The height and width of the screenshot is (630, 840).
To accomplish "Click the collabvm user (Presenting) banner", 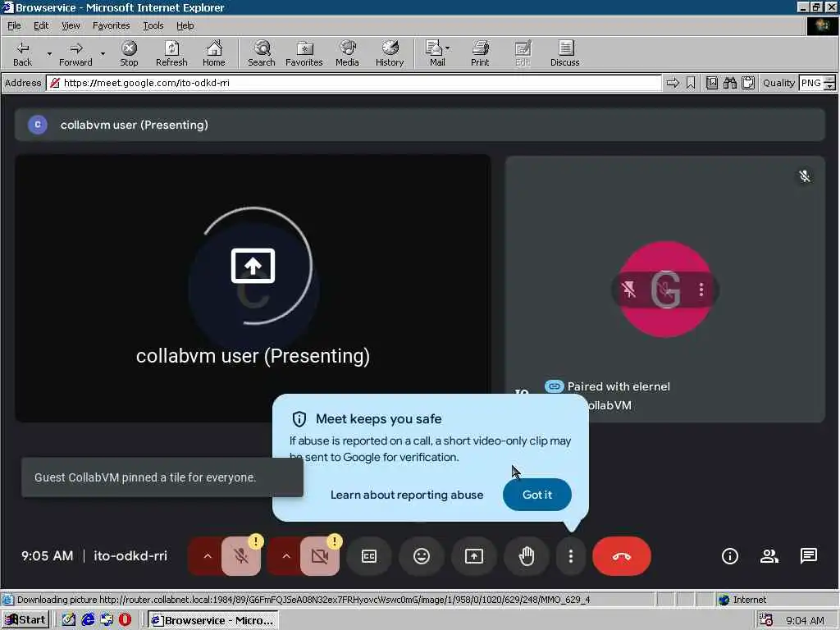I will pyautogui.click(x=419, y=125).
